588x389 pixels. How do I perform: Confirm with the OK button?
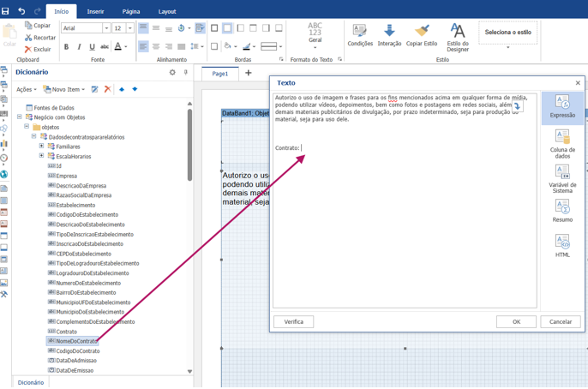[x=516, y=321]
